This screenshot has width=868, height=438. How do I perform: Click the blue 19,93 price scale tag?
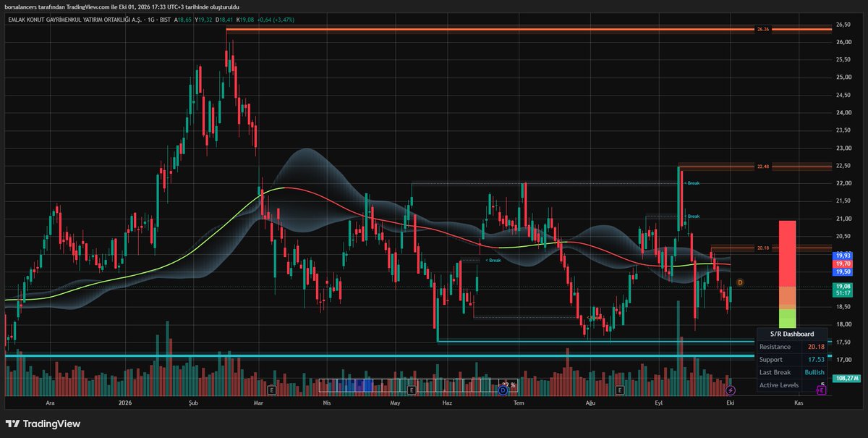click(x=843, y=256)
